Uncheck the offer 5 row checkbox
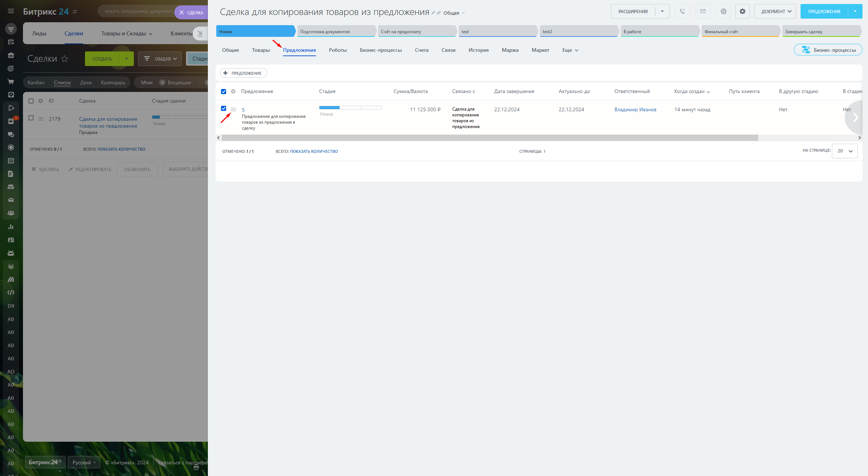Image resolution: width=868 pixels, height=476 pixels. point(224,108)
